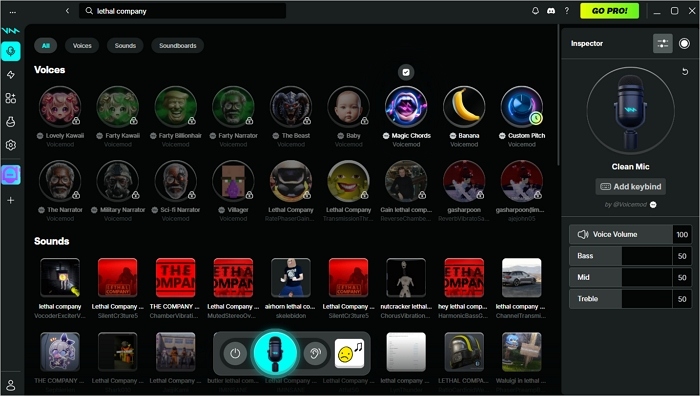Select the Military Narrator voice
Viewport: 700px width, 396px height.
point(118,181)
